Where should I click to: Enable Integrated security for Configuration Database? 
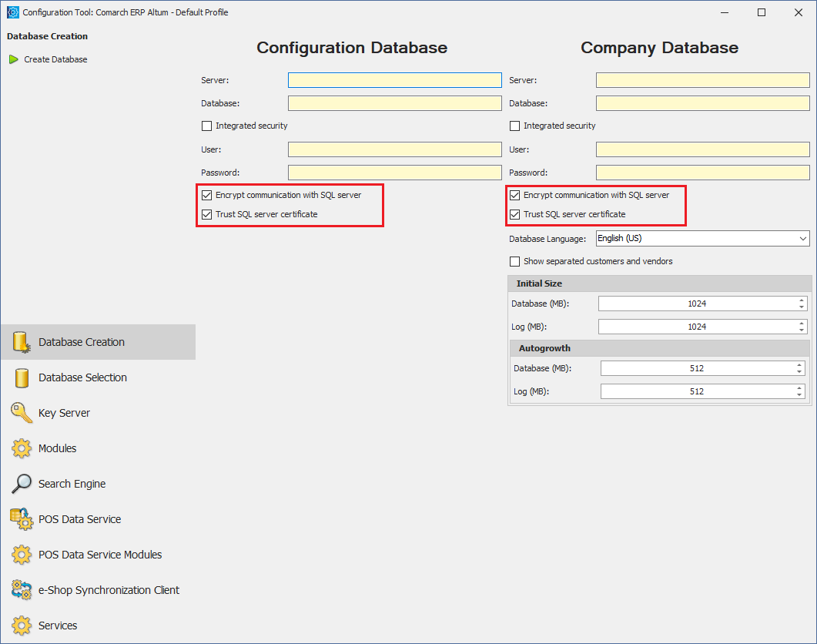click(207, 126)
